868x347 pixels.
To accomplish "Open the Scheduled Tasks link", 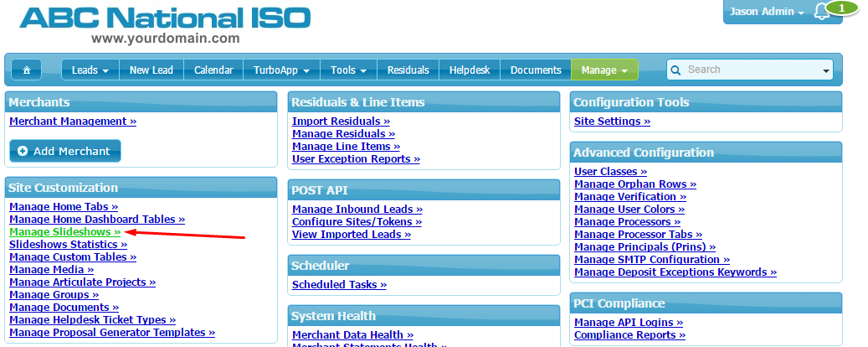I will pos(339,285).
